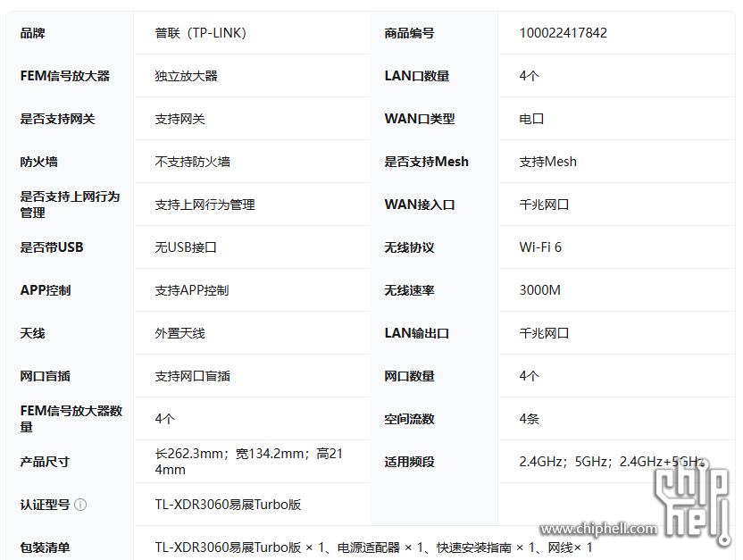The image size is (743, 560).
Task: Click the FEM信号放大器数量 label
Action: (71, 418)
